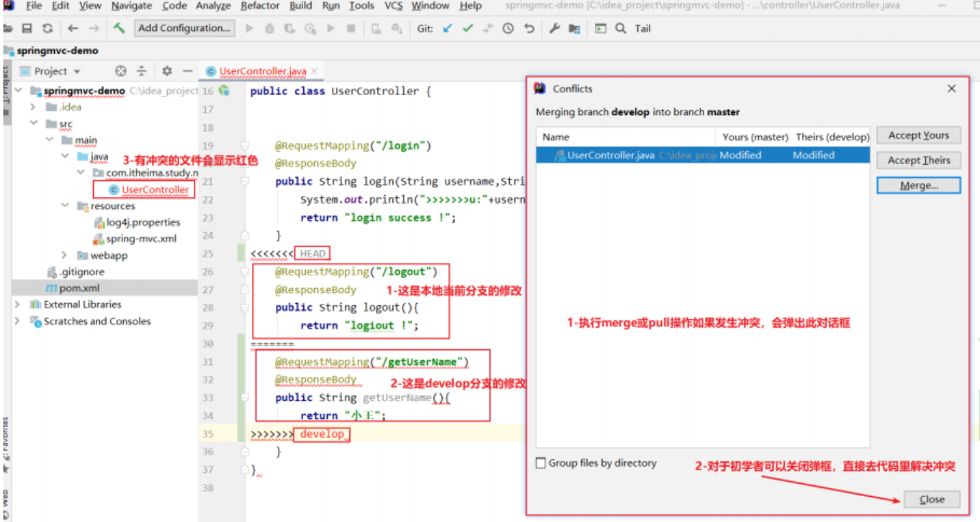Open the Window menu
The image size is (980, 522).
coord(430,6)
